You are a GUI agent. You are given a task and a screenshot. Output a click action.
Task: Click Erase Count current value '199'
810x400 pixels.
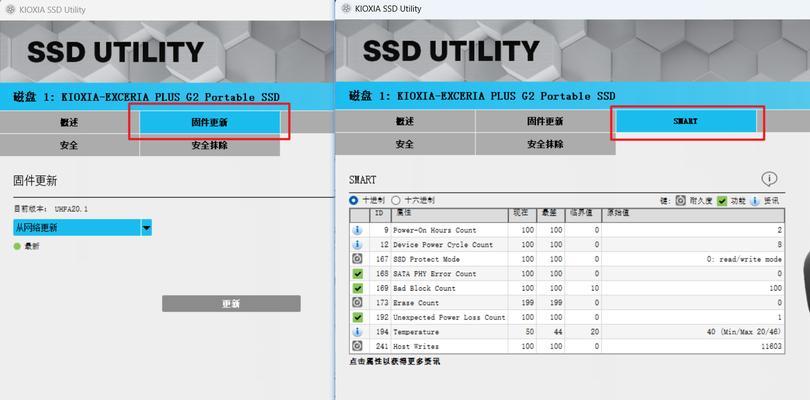point(527,303)
